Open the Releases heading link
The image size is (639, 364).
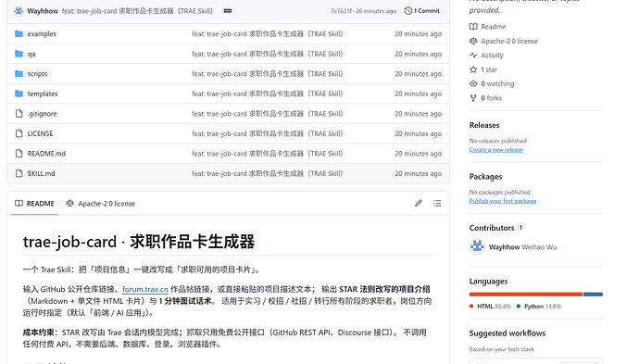(484, 125)
